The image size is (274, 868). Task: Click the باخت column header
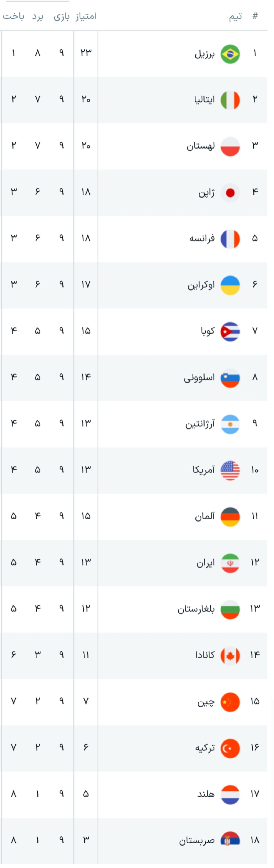pyautogui.click(x=14, y=16)
